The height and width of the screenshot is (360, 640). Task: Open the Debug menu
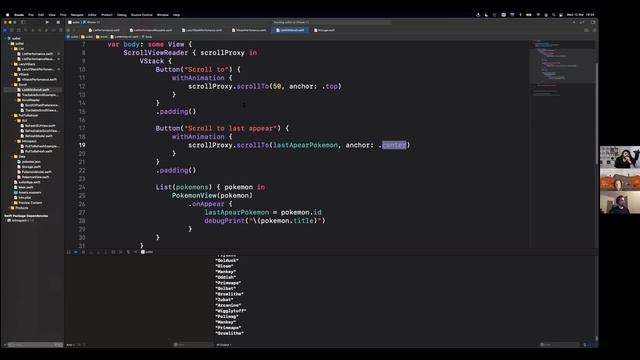pyautogui.click(x=122, y=15)
